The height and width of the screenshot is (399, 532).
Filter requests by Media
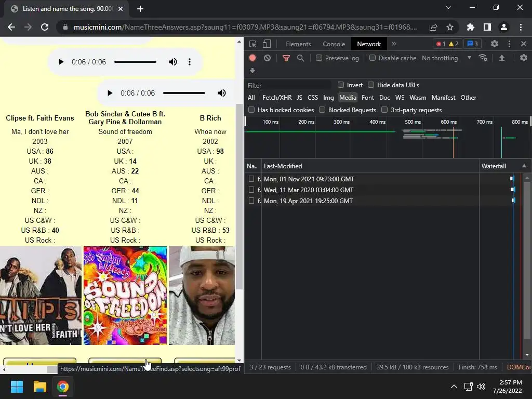tap(348, 97)
